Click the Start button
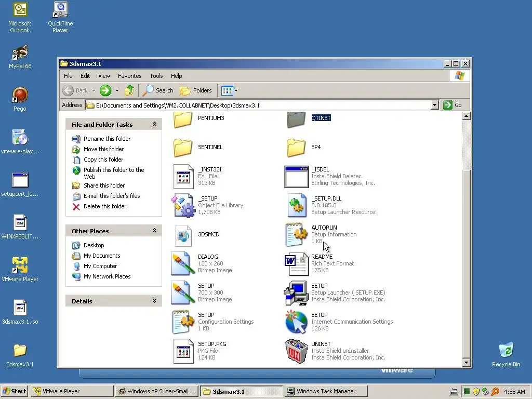This screenshot has width=532, height=399. point(15,391)
